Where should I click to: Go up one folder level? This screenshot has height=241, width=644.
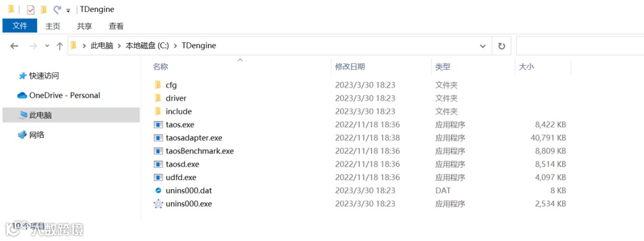click(x=60, y=46)
